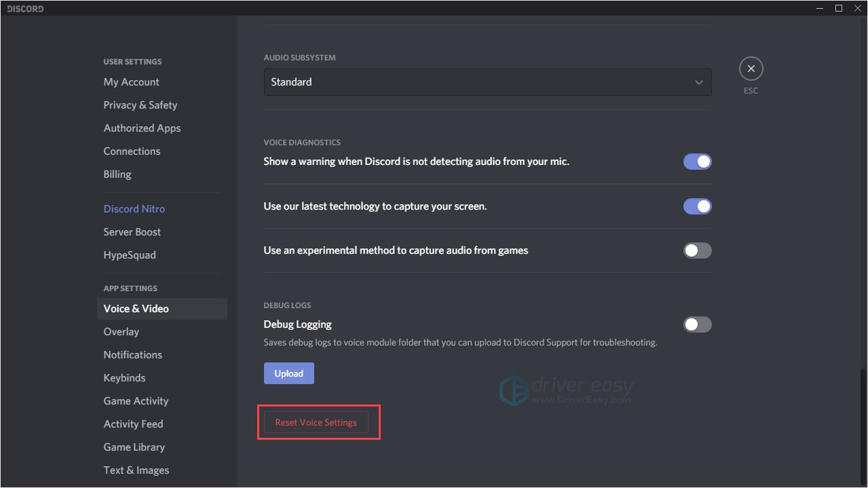Close settings with the ESC circle icon

pos(751,69)
